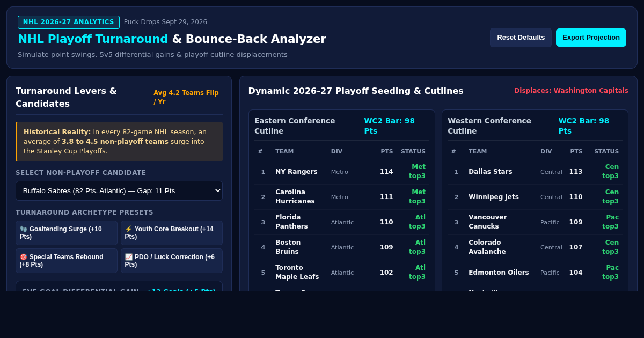This screenshot has width=644, height=338.
Task: Select the Edmonton Oilers row
Action: click(535, 273)
